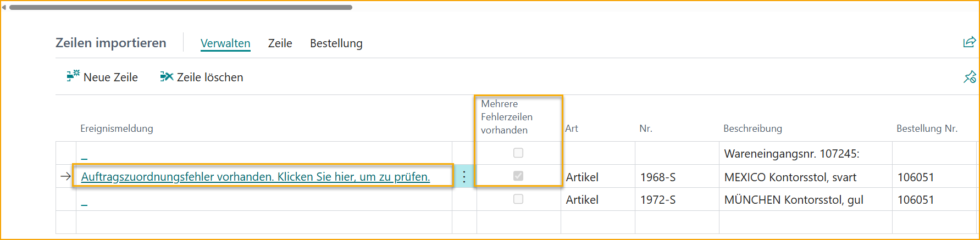Viewport: 980px width, 240px height.
Task: Click the left scroll arrow at top
Action: pyautogui.click(x=4, y=7)
